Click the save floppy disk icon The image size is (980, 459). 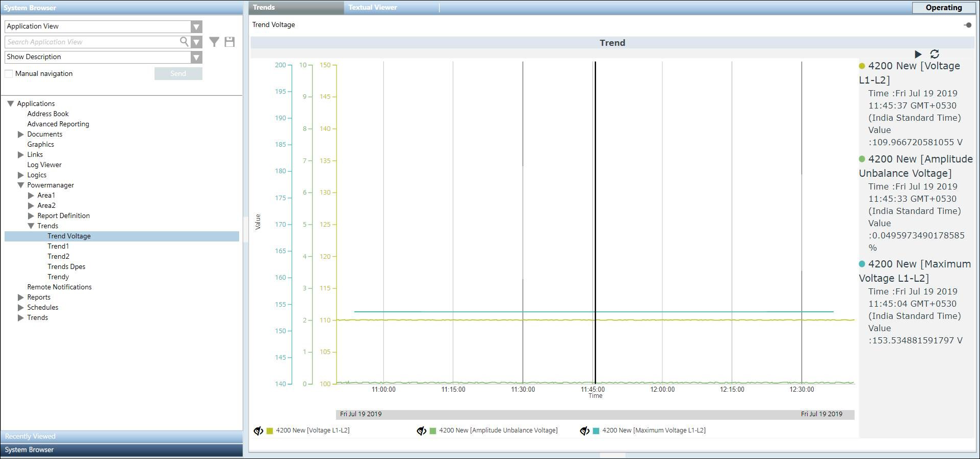click(x=229, y=42)
